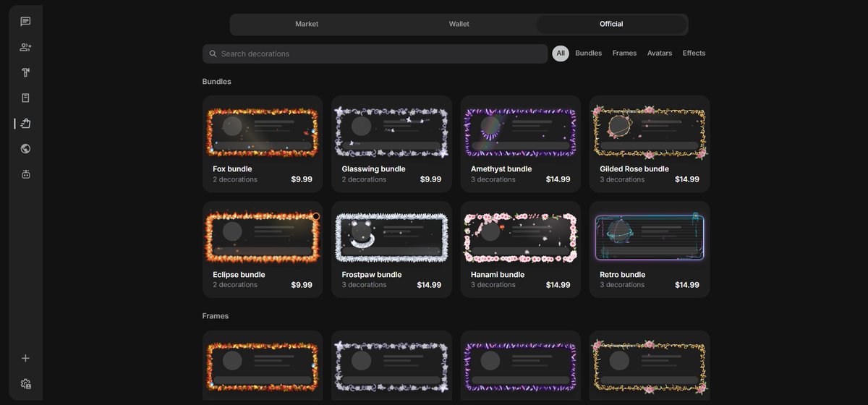This screenshot has height=405, width=868.
Task: Select the All filter chip
Action: click(561, 54)
